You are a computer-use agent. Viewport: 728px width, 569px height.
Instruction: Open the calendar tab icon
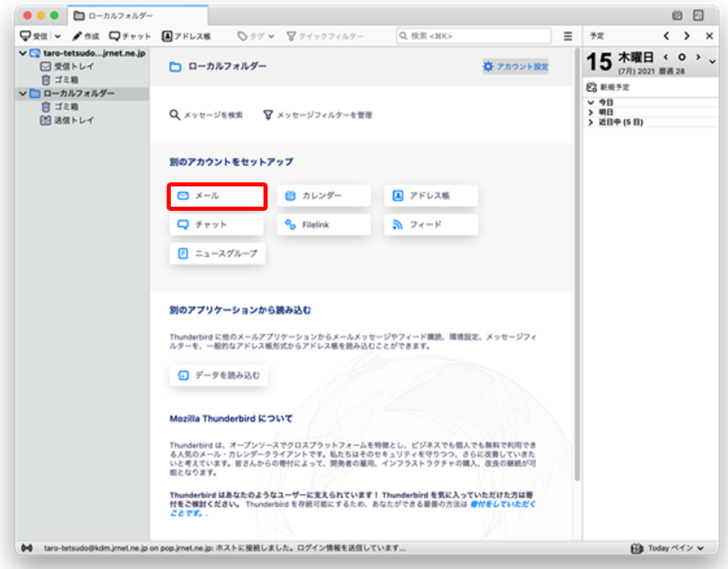point(678,15)
